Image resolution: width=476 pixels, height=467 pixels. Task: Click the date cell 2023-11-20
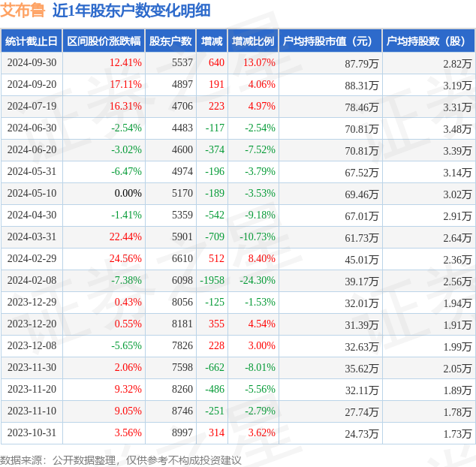(32, 389)
